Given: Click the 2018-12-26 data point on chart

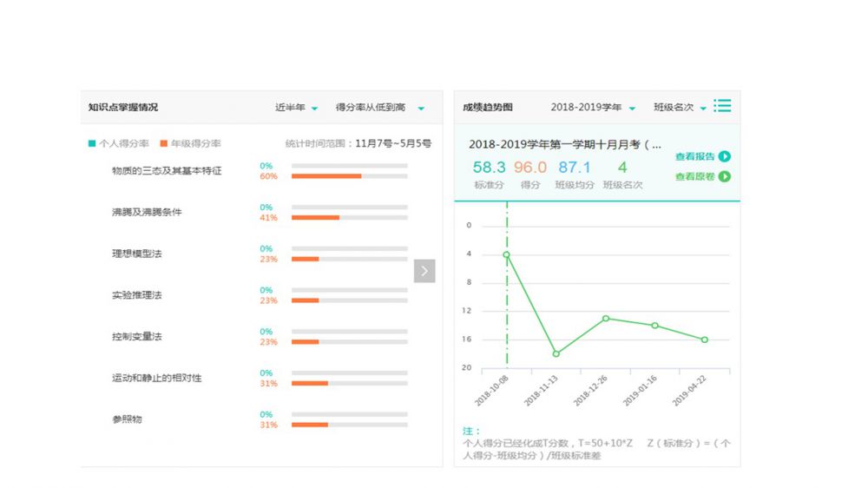Looking at the screenshot, I should (x=606, y=318).
